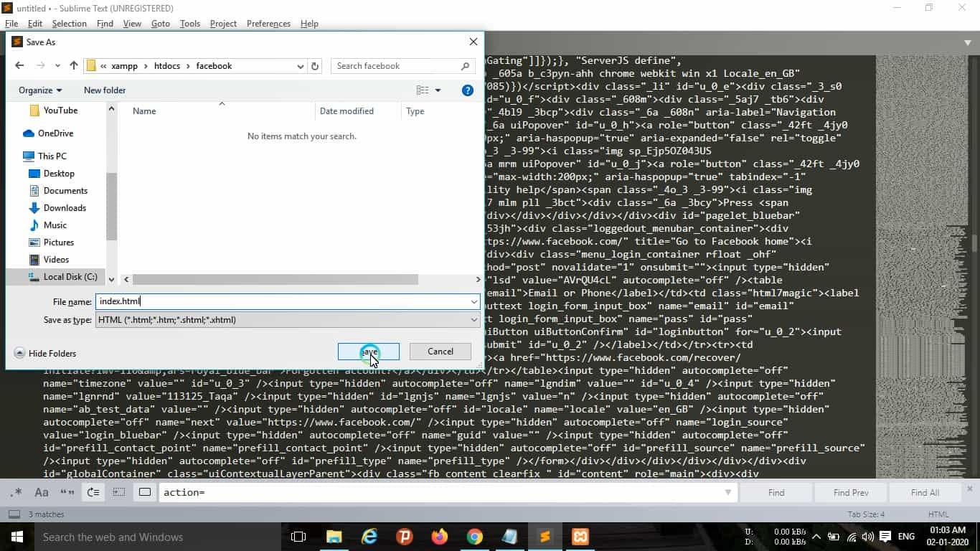Image resolution: width=980 pixels, height=551 pixels.
Task: Open the change view options dropdown
Action: pos(438,90)
